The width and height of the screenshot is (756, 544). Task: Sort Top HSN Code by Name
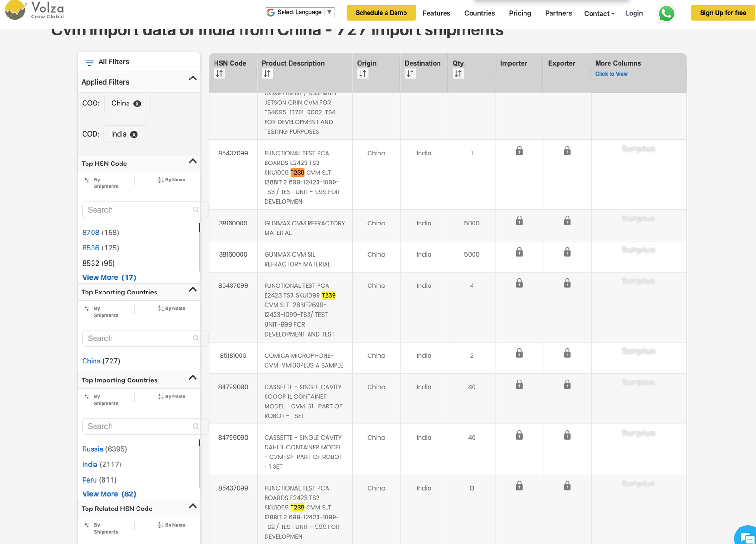(172, 180)
